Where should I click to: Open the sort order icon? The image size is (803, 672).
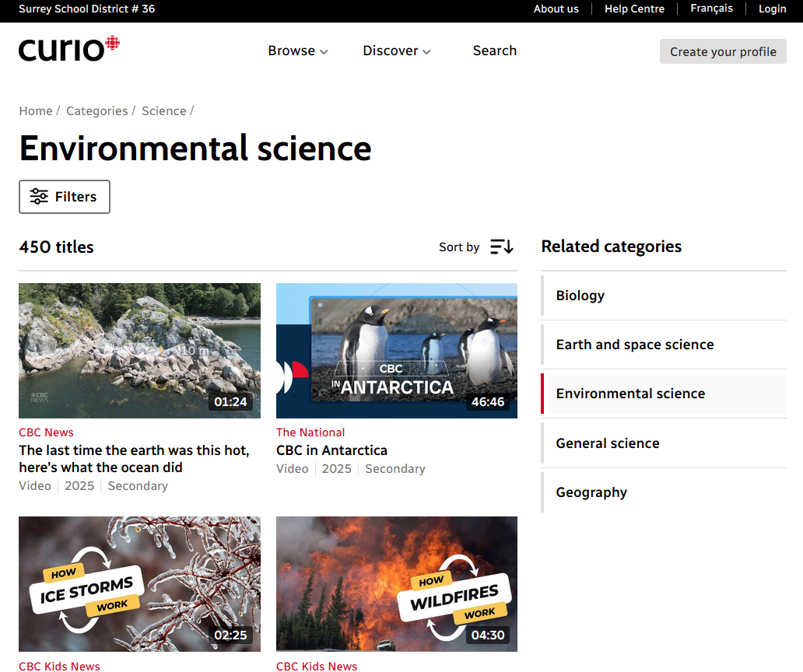coord(501,247)
